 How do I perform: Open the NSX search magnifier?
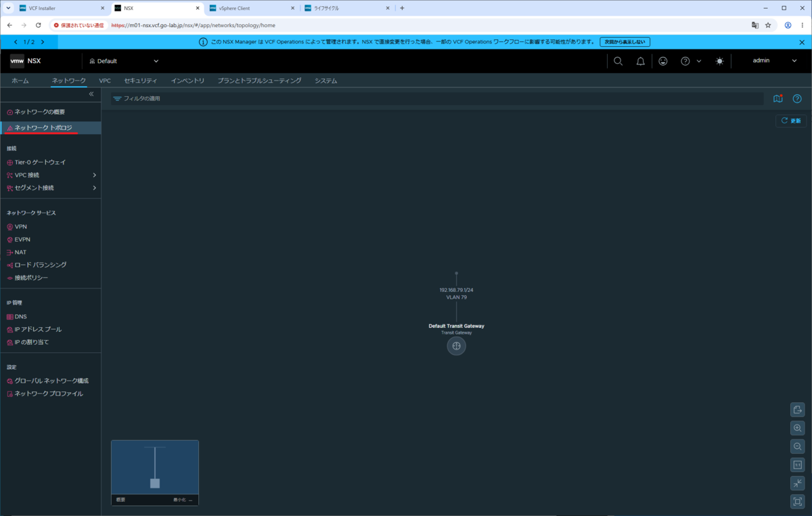click(618, 61)
